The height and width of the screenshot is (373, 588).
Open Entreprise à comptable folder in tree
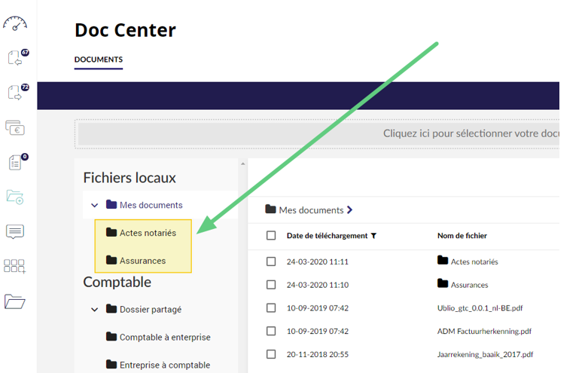point(165,365)
